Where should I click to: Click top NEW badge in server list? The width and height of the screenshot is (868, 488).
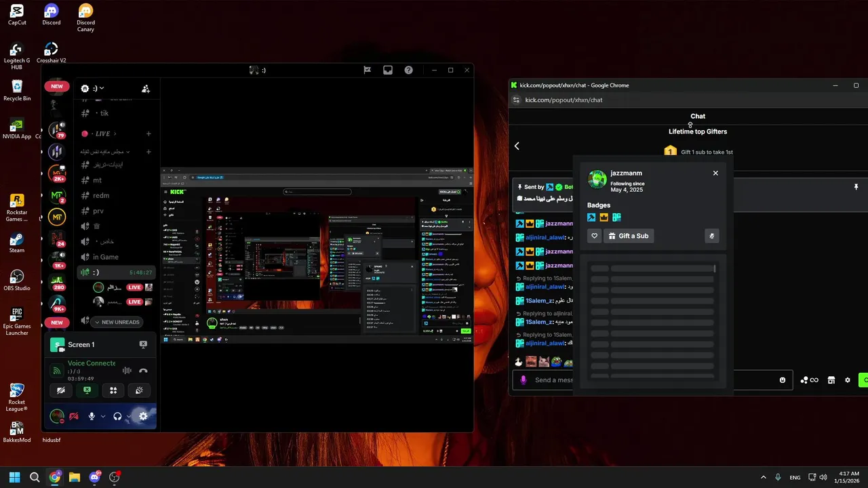point(57,86)
